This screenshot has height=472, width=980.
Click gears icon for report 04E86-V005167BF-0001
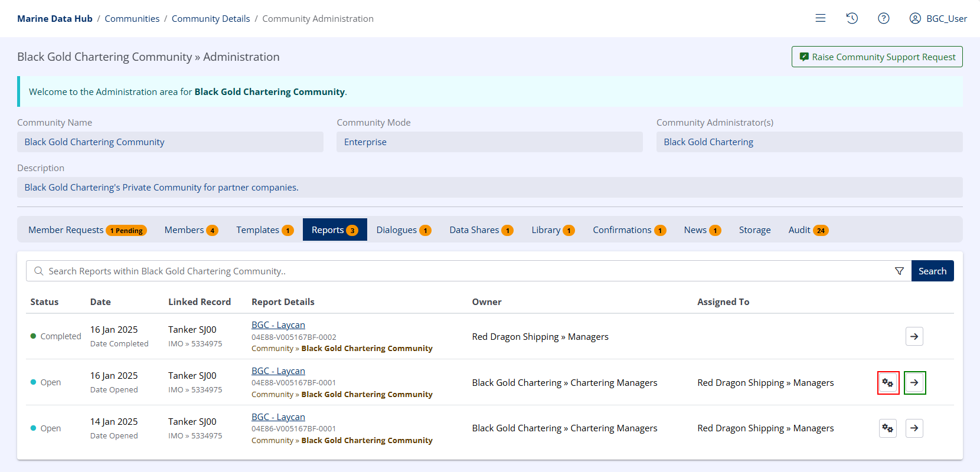[x=888, y=428]
